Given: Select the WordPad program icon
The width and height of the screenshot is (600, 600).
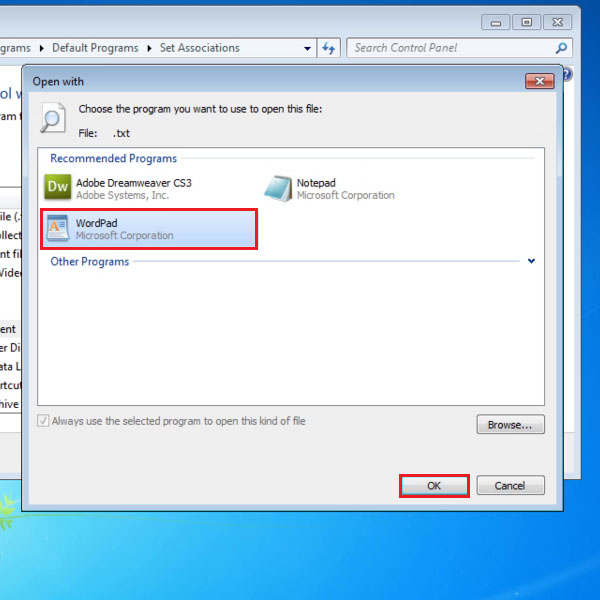Looking at the screenshot, I should (x=57, y=228).
